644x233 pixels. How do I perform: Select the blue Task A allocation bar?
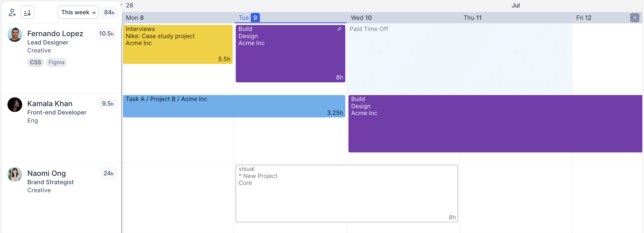pyautogui.click(x=234, y=106)
